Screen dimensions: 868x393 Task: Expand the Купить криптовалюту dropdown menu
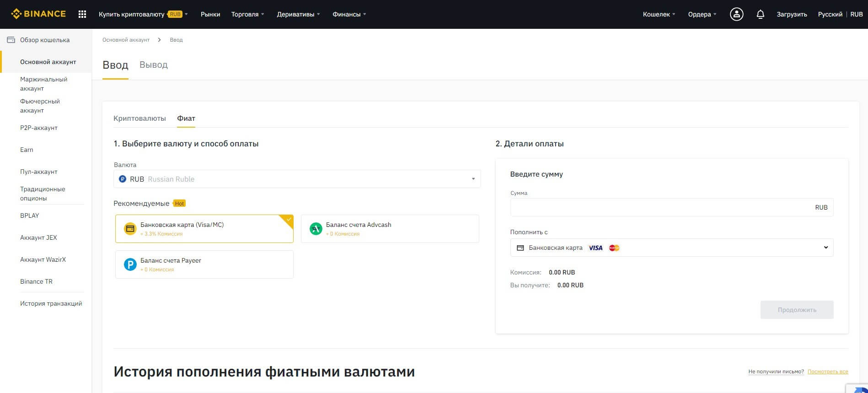(143, 14)
